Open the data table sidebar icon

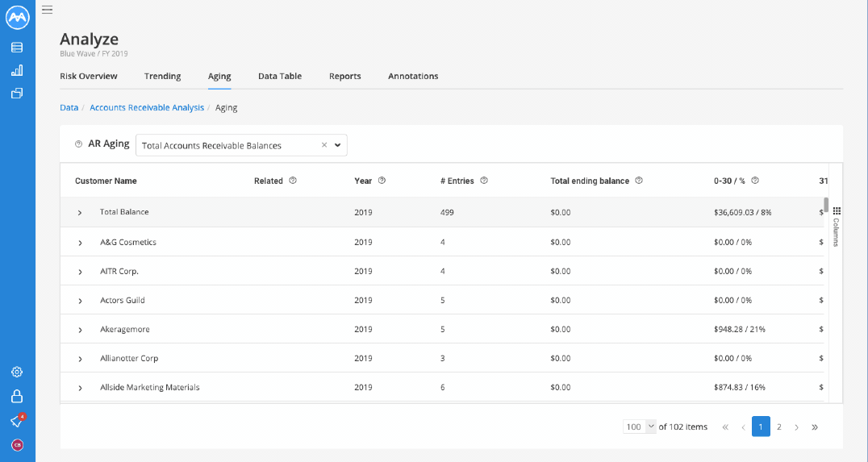tap(17, 48)
